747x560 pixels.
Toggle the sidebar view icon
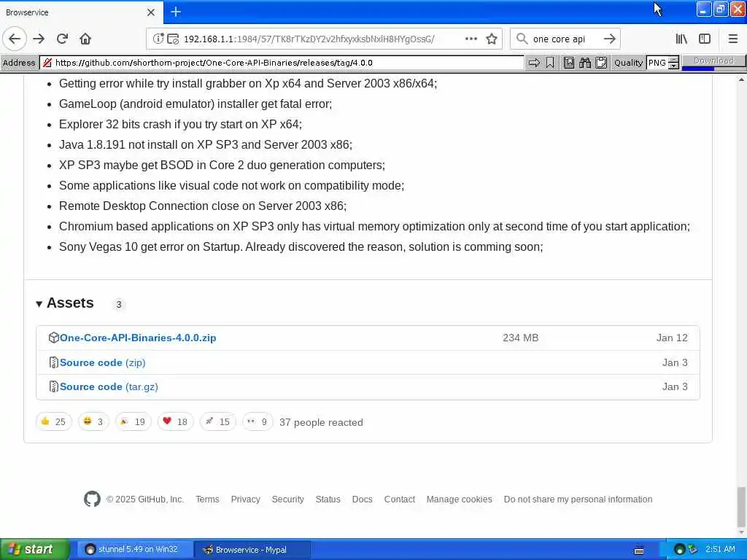[705, 39]
